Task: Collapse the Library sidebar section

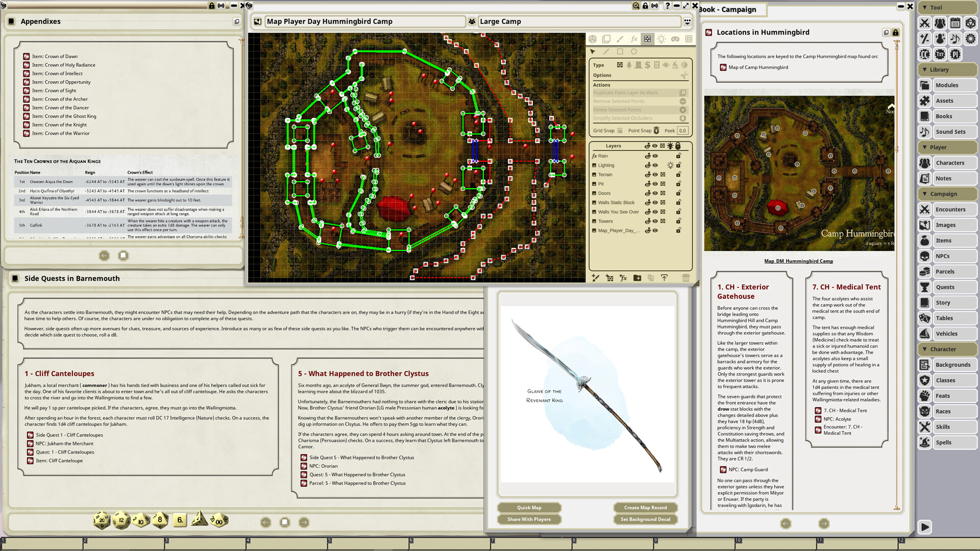Action: click(924, 70)
